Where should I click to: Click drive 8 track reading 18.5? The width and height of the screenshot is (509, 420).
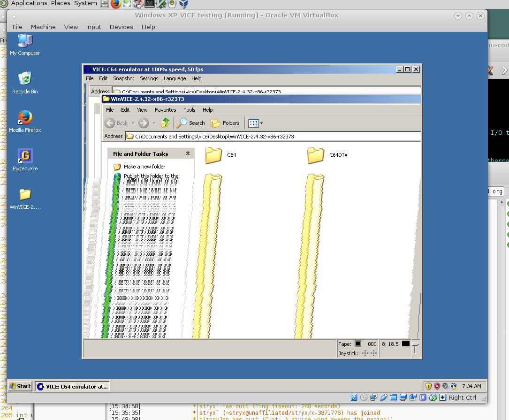(x=390, y=344)
